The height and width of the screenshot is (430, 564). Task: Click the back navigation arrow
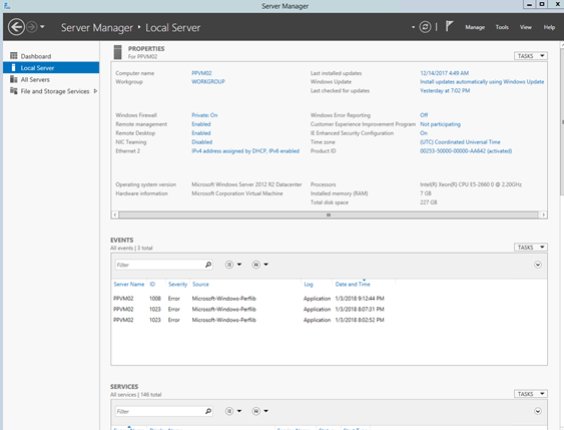click(16, 27)
